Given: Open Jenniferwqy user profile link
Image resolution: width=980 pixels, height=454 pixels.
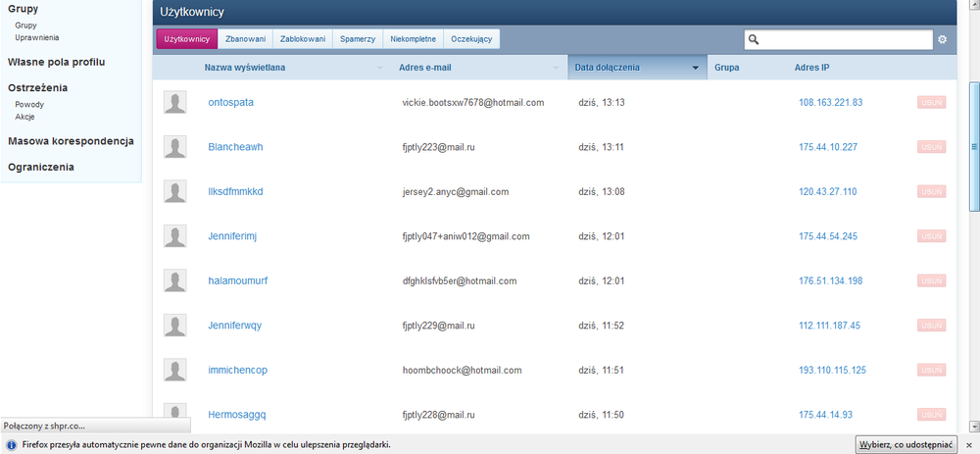Looking at the screenshot, I should [235, 326].
